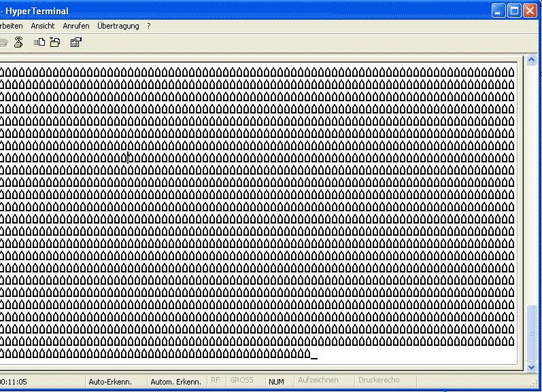Viewport: 542px width, 392px height.
Task: Open the Anrufen menu
Action: pyautogui.click(x=76, y=26)
